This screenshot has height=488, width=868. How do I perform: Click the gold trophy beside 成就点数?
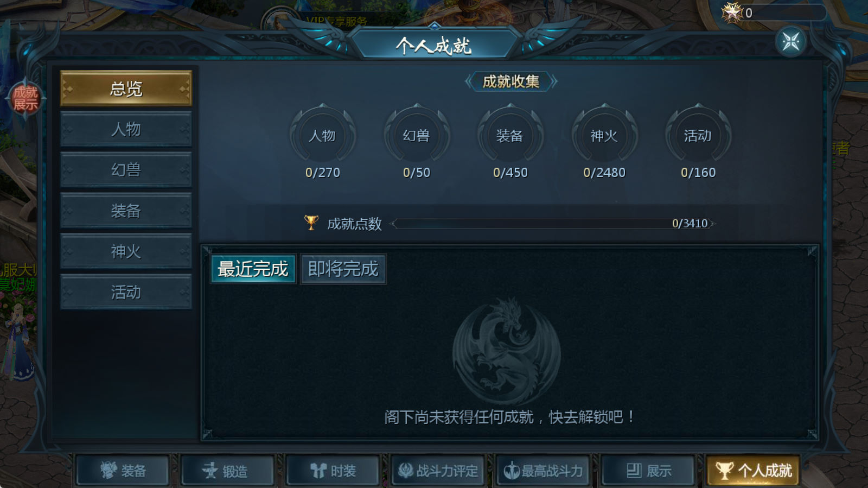[x=311, y=223]
